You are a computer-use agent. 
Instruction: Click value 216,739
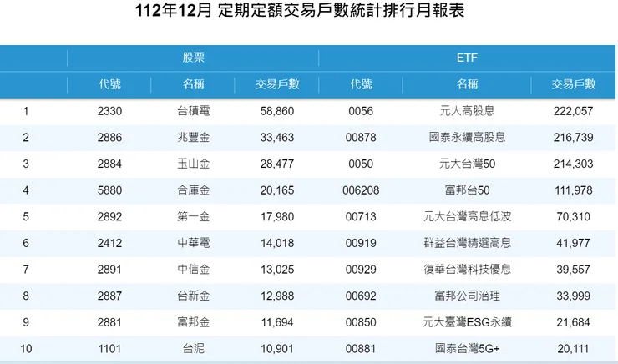click(x=573, y=138)
